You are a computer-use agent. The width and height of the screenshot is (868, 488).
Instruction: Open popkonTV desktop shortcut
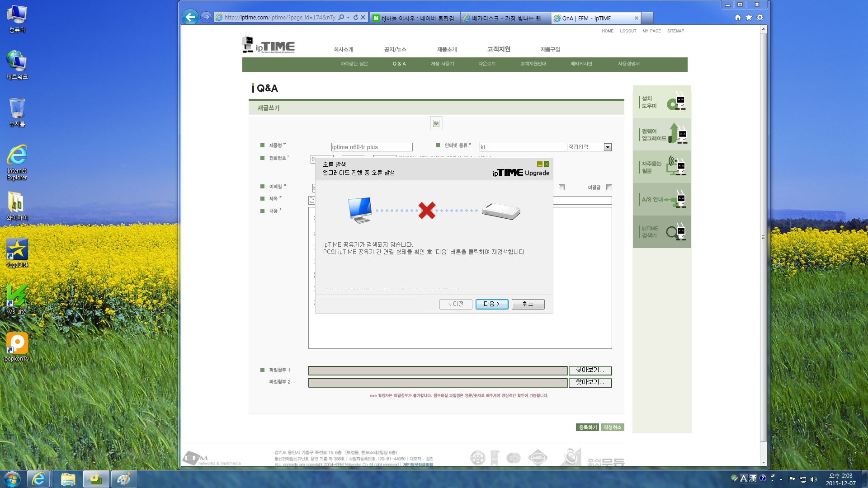pos(17,347)
